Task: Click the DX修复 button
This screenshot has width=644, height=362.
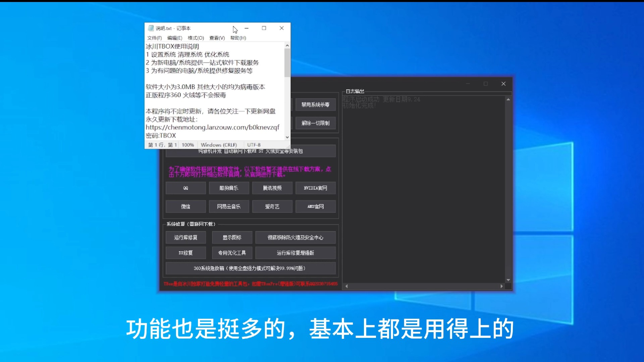Action: point(185,253)
